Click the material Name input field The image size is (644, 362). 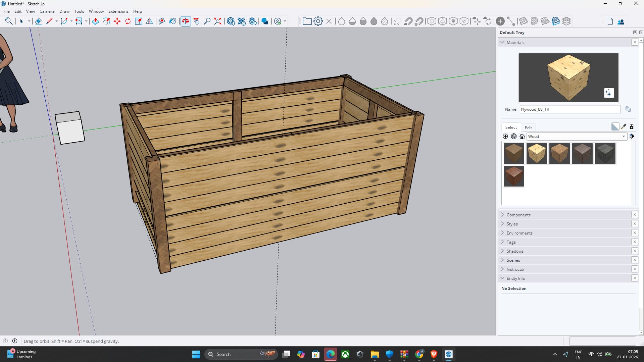tap(569, 109)
